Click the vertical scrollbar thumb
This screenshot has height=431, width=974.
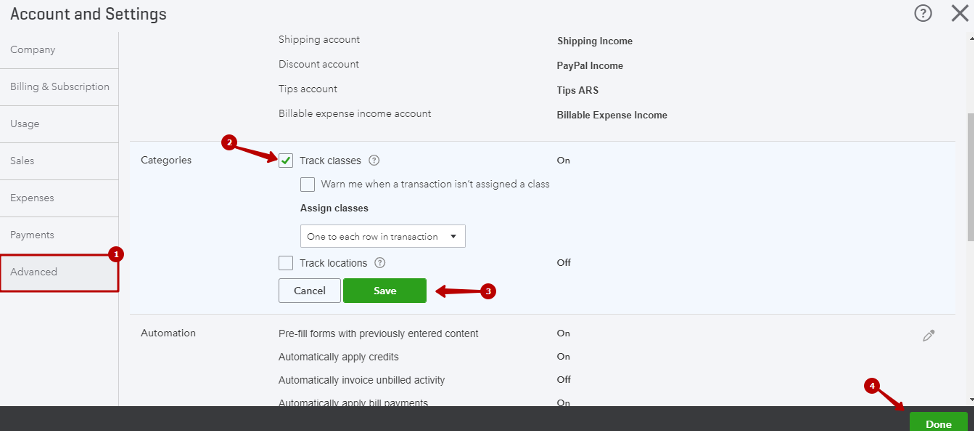click(969, 177)
